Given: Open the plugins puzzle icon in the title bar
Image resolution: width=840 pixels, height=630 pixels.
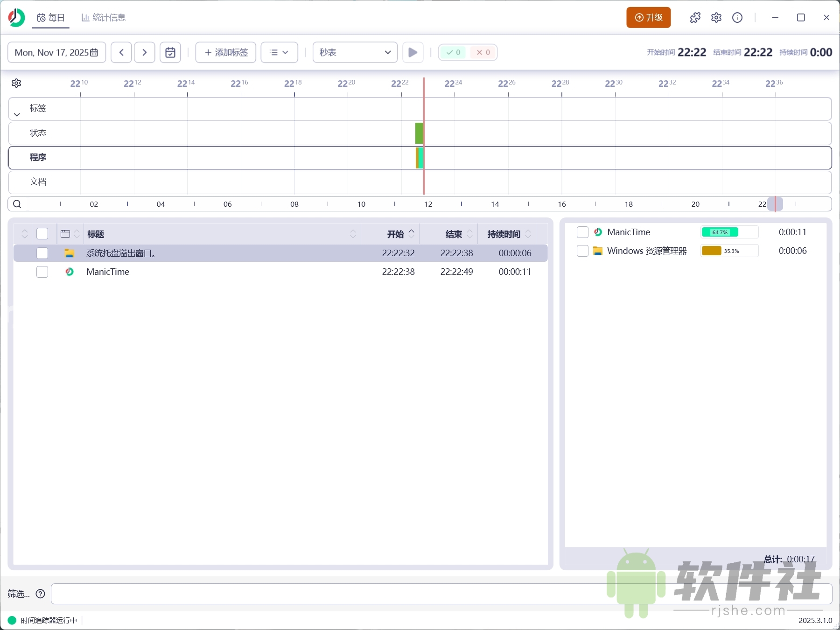Looking at the screenshot, I should pos(694,17).
